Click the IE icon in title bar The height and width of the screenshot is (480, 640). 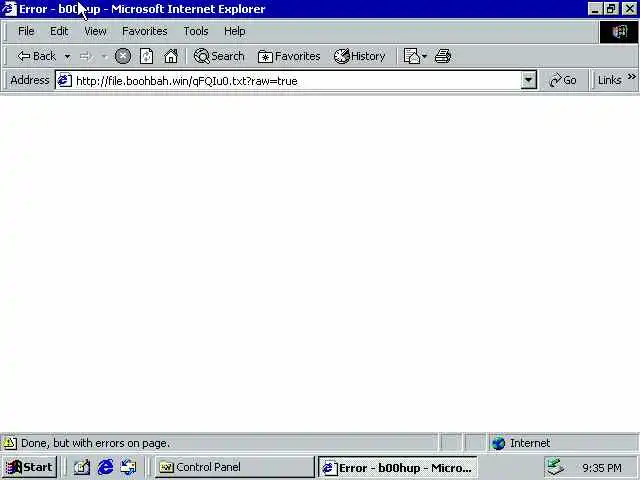tap(9, 9)
